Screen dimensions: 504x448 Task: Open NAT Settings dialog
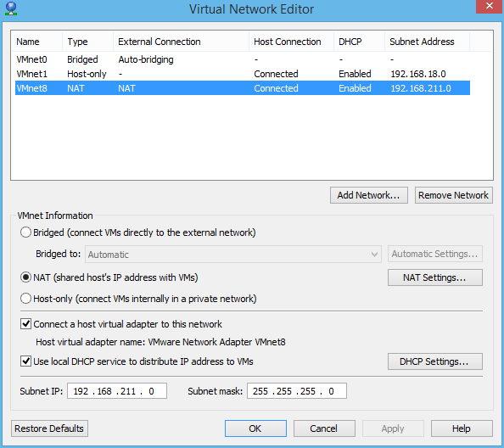tap(435, 277)
